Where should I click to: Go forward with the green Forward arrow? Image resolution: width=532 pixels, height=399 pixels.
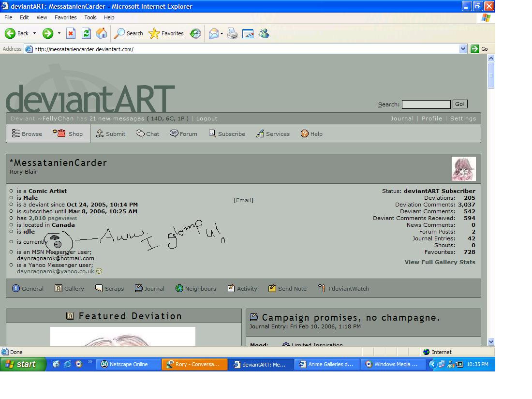pyautogui.click(x=48, y=33)
